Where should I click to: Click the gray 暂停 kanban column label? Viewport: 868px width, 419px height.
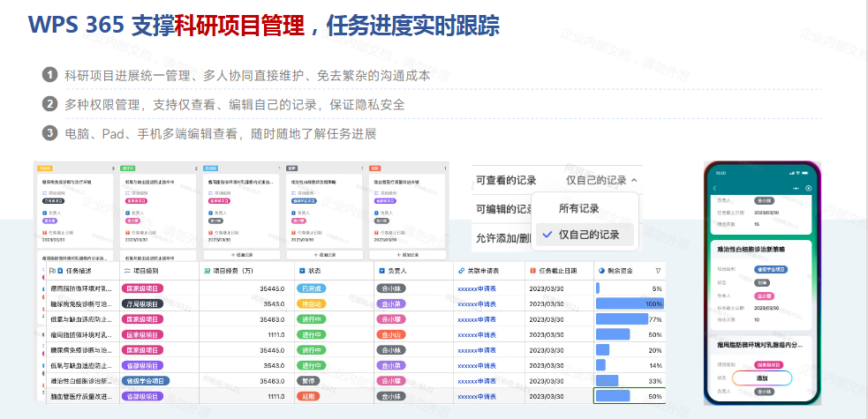tap(291, 168)
